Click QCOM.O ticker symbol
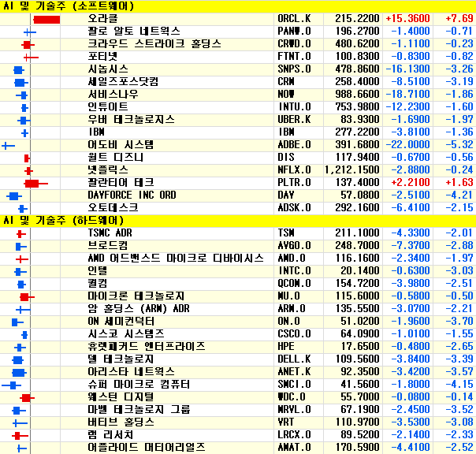 [x=294, y=283]
